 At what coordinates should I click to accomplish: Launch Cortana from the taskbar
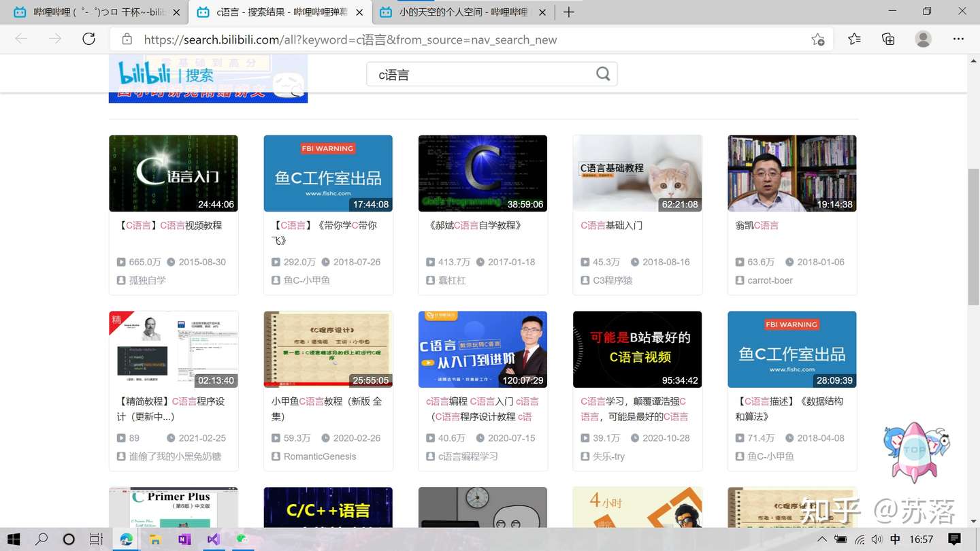[x=69, y=539]
